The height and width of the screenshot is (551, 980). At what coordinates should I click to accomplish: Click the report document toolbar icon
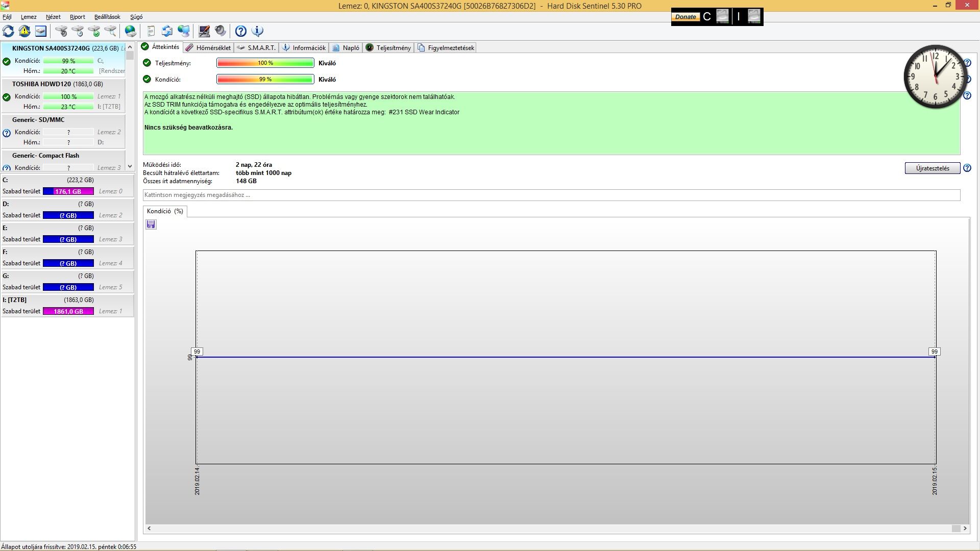coord(151,31)
